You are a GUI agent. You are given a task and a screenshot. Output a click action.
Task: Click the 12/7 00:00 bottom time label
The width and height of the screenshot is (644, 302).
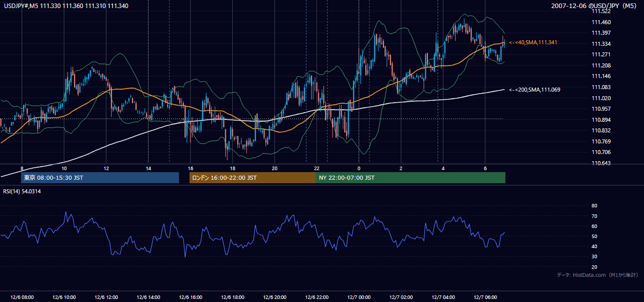coord(359,297)
